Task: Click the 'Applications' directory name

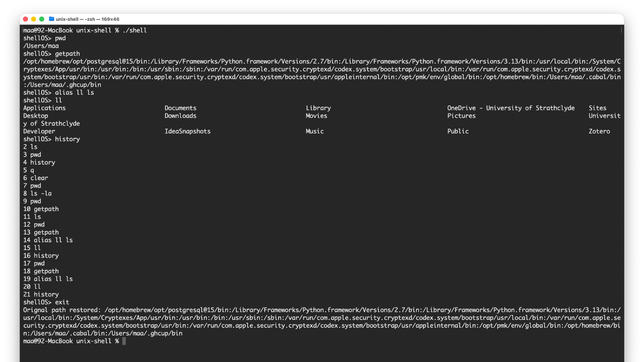Action: pyautogui.click(x=44, y=108)
